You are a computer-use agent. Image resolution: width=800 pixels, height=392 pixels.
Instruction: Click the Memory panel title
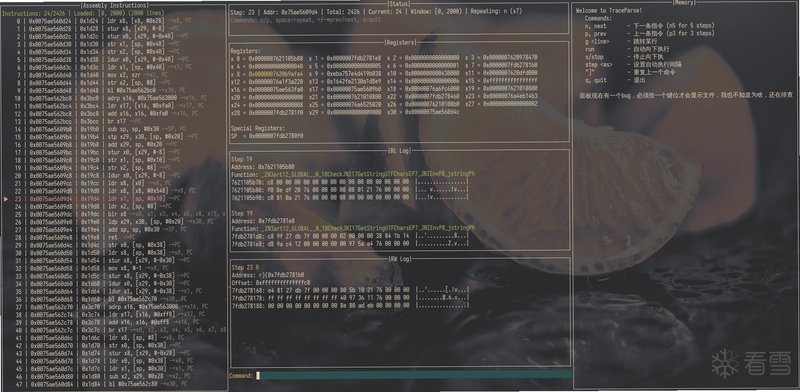tap(684, 3)
